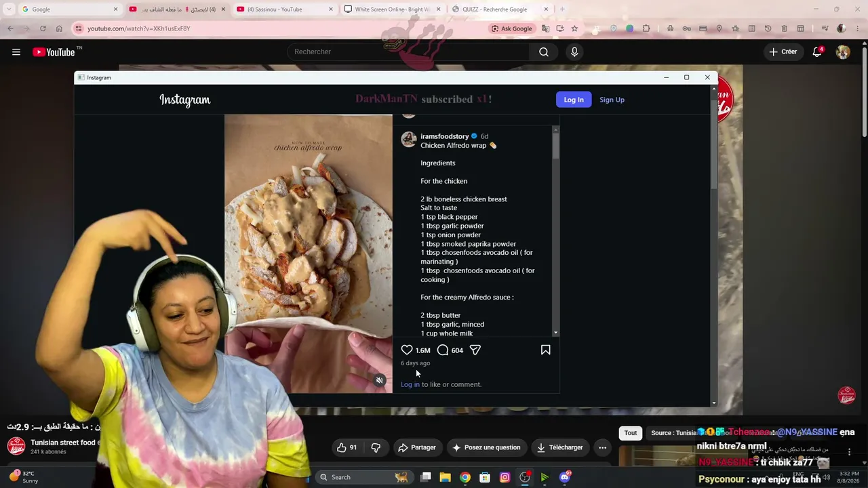Click the YouTube Créer button
Viewport: 868px width, 488px height.
pyautogui.click(x=783, y=52)
